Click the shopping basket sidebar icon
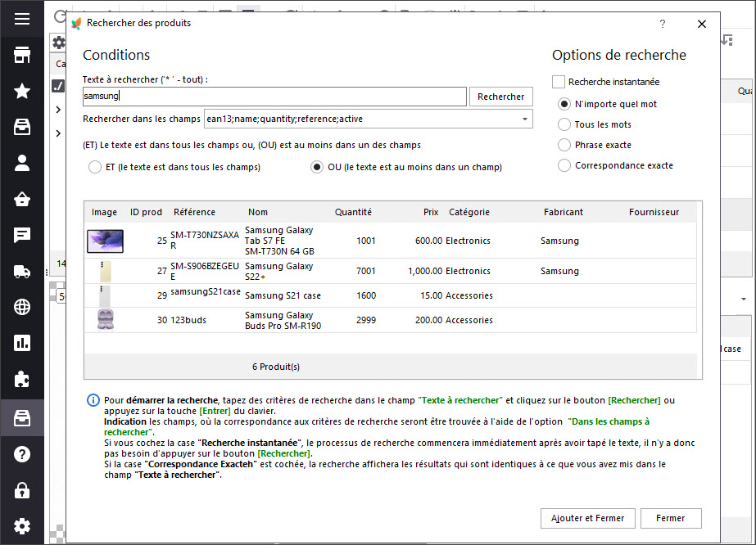Image resolution: width=756 pixels, height=545 pixels. (x=22, y=199)
